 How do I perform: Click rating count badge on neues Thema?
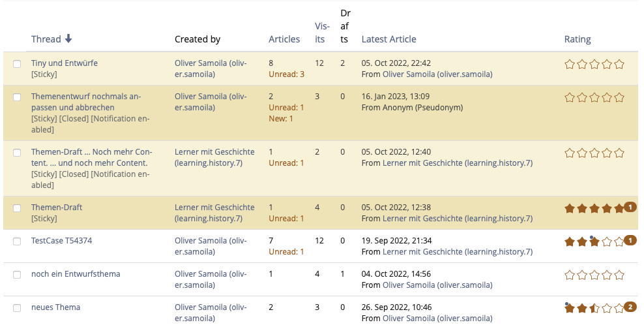(630, 307)
